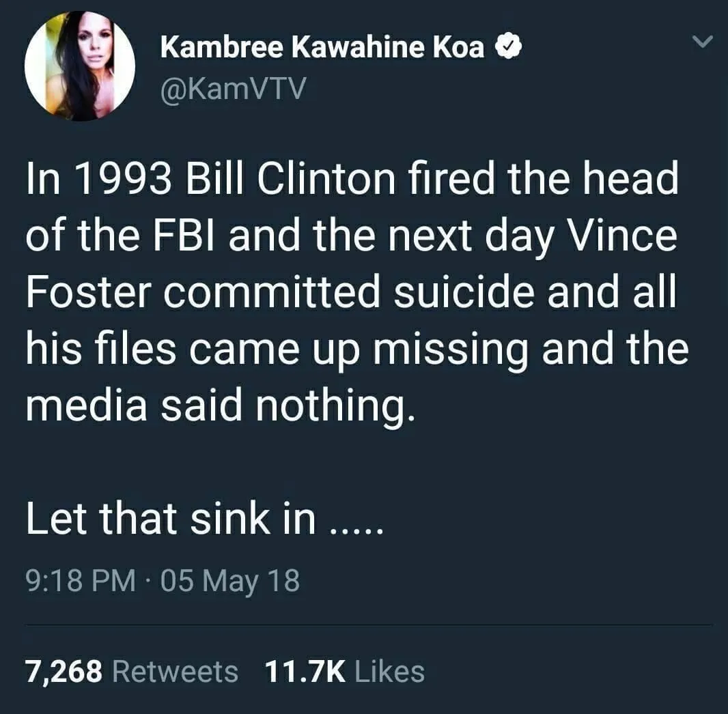Open the 7,268 retweet count
The image size is (728, 714).
(x=64, y=671)
